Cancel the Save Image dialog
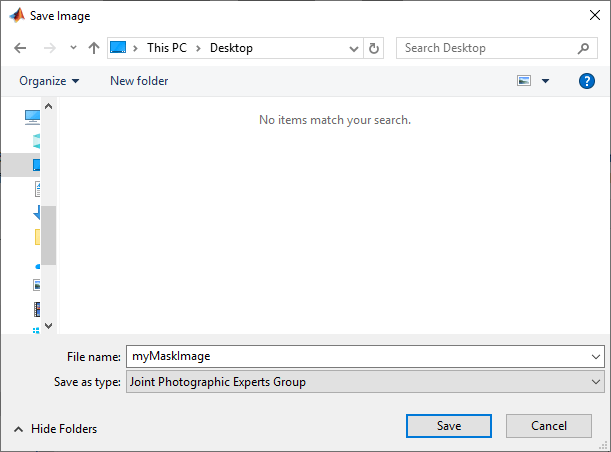Screen dimensions: 611x452 (549, 426)
